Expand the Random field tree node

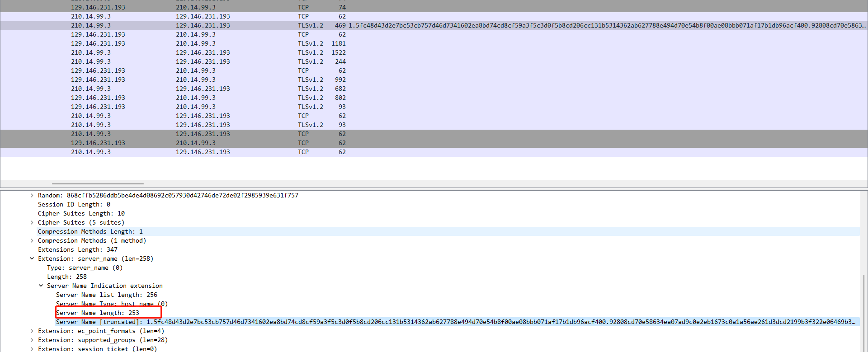point(32,195)
